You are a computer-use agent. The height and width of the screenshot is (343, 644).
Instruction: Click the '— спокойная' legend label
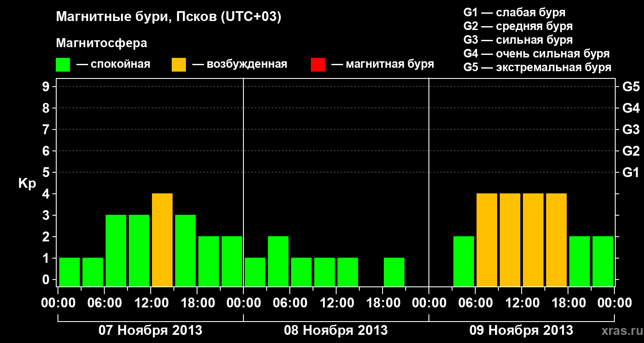[113, 65]
